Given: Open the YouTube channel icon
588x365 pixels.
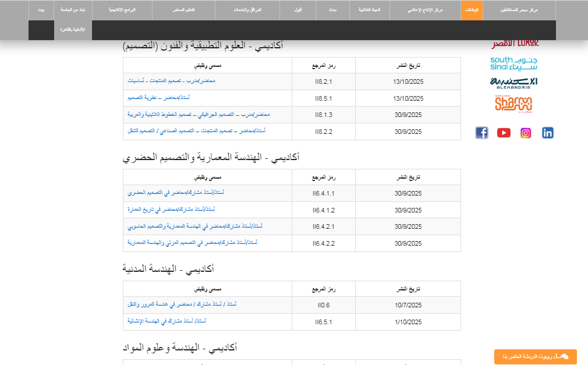Looking at the screenshot, I should (x=504, y=133).
